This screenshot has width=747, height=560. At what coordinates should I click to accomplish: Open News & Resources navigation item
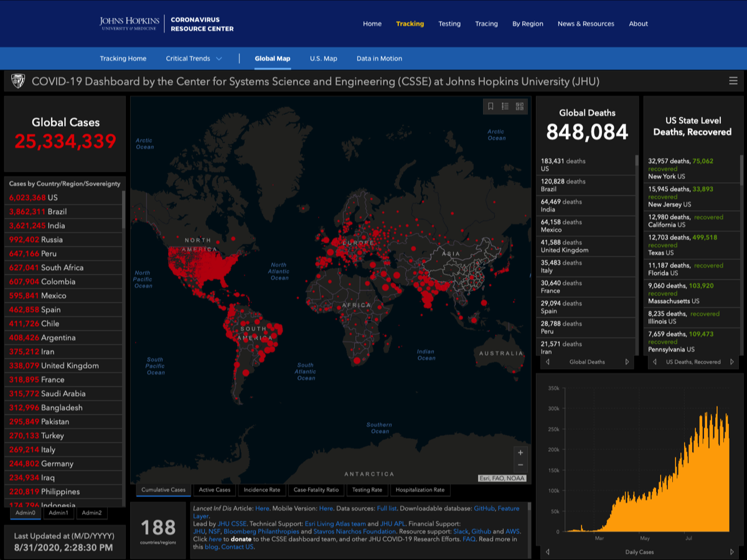586,24
